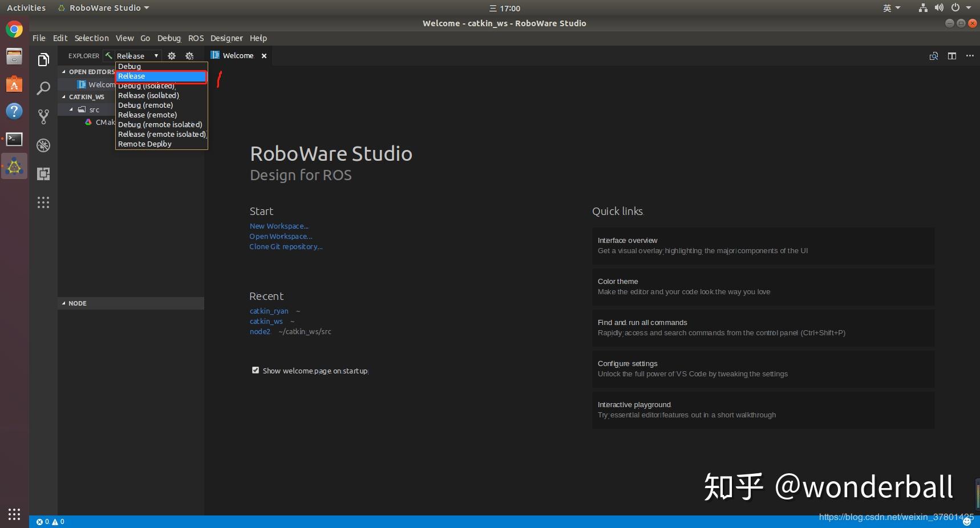
Task: Click the ROS build hammer icon
Action: [108, 55]
